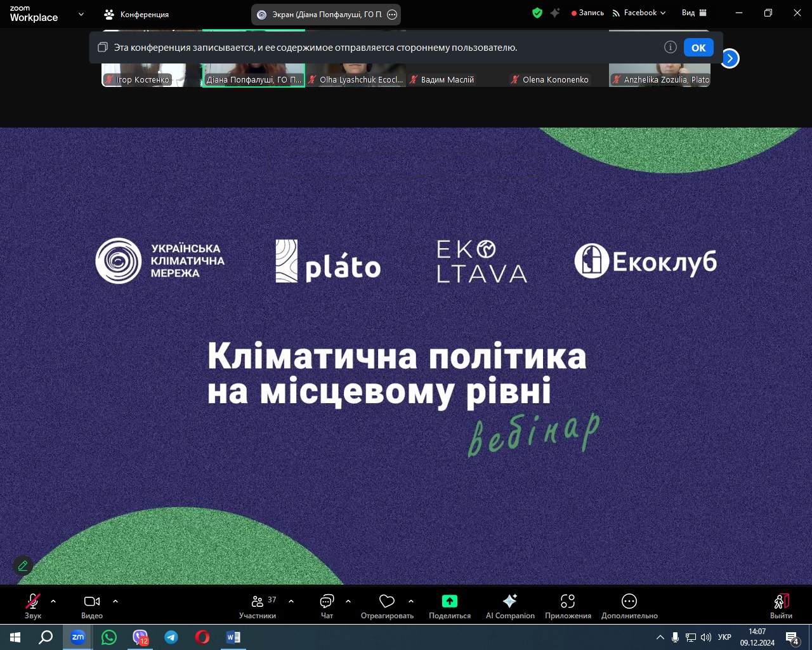This screenshot has height=650, width=812.
Task: Open Viber from taskbar
Action: [140, 637]
